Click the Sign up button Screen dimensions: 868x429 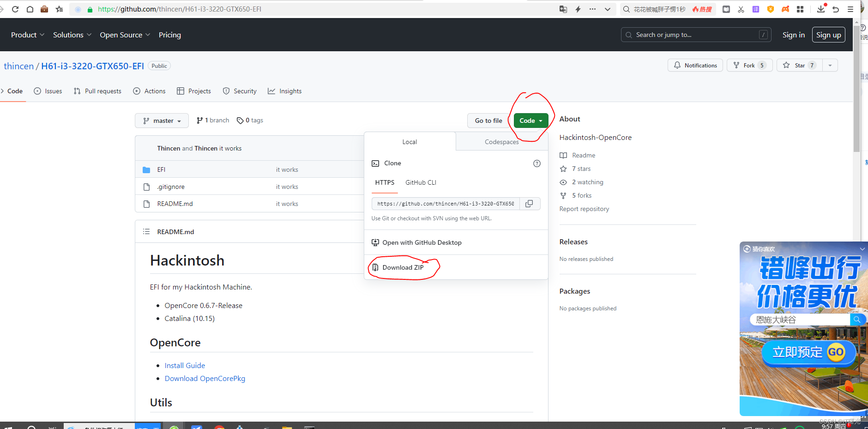coord(829,35)
